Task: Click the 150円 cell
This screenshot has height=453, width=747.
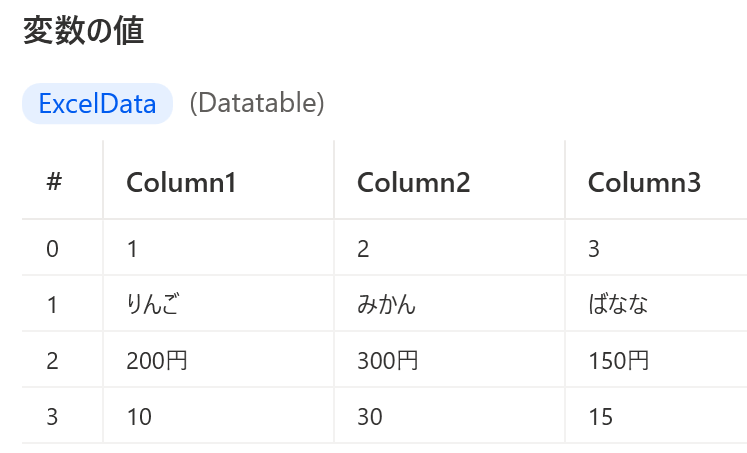Action: coord(656,360)
